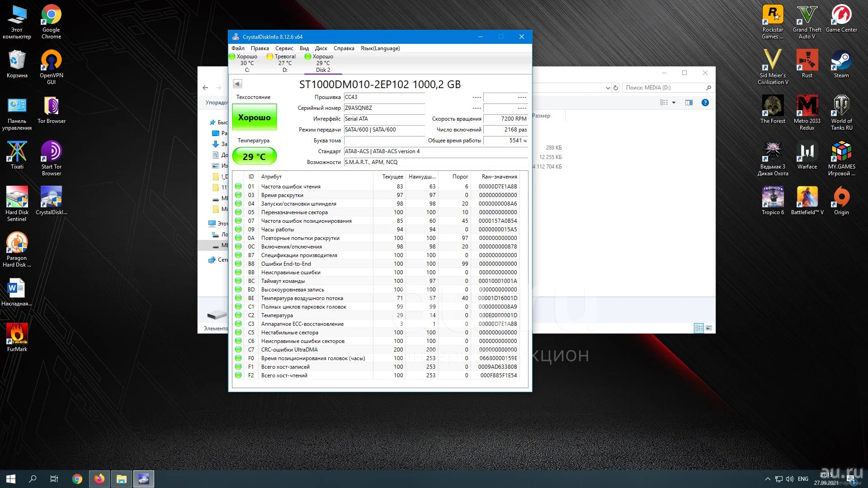Viewport: 868px width, 488px height.
Task: Open Game Center desktop icon
Action: coord(841,19)
